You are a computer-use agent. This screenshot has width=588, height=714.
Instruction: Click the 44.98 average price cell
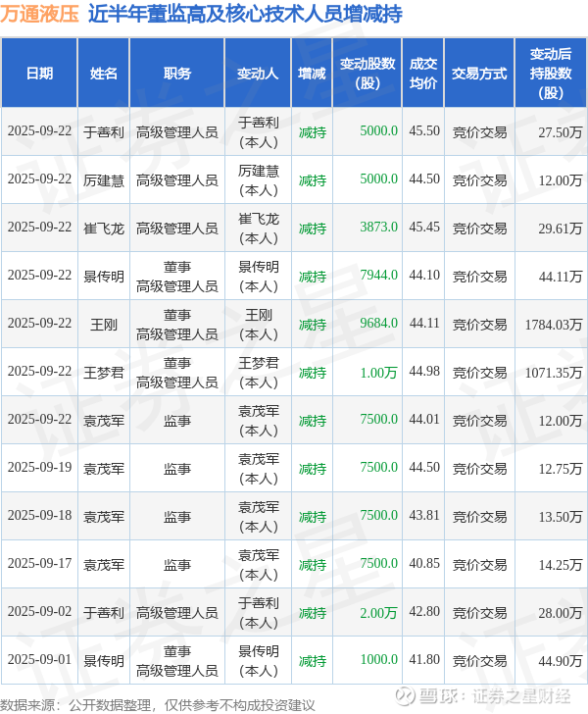[424, 371]
